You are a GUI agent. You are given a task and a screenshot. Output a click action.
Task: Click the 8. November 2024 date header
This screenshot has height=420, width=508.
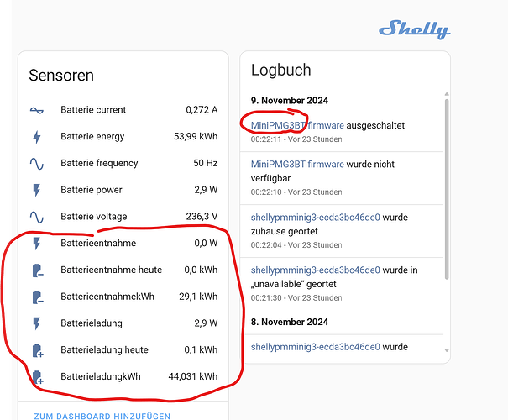click(x=290, y=322)
